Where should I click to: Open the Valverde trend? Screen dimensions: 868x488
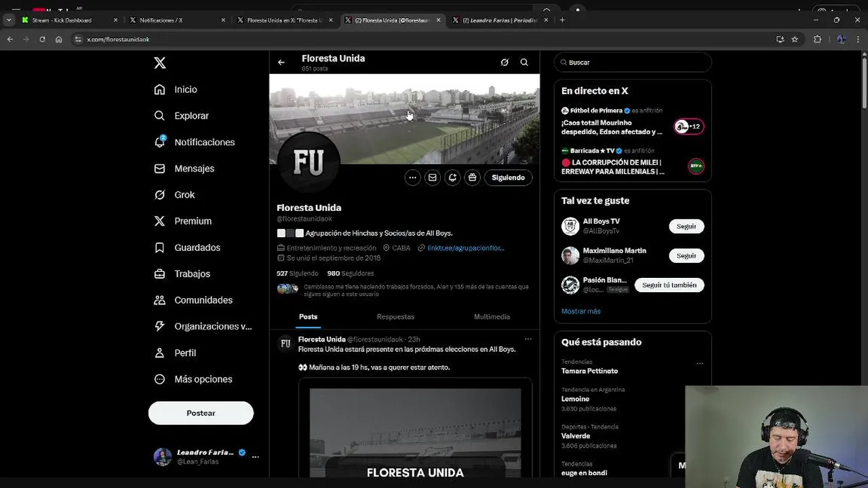575,436
